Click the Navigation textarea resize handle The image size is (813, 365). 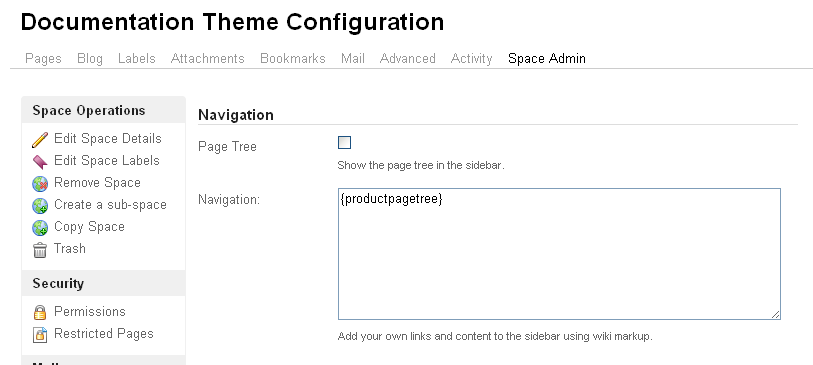775,314
